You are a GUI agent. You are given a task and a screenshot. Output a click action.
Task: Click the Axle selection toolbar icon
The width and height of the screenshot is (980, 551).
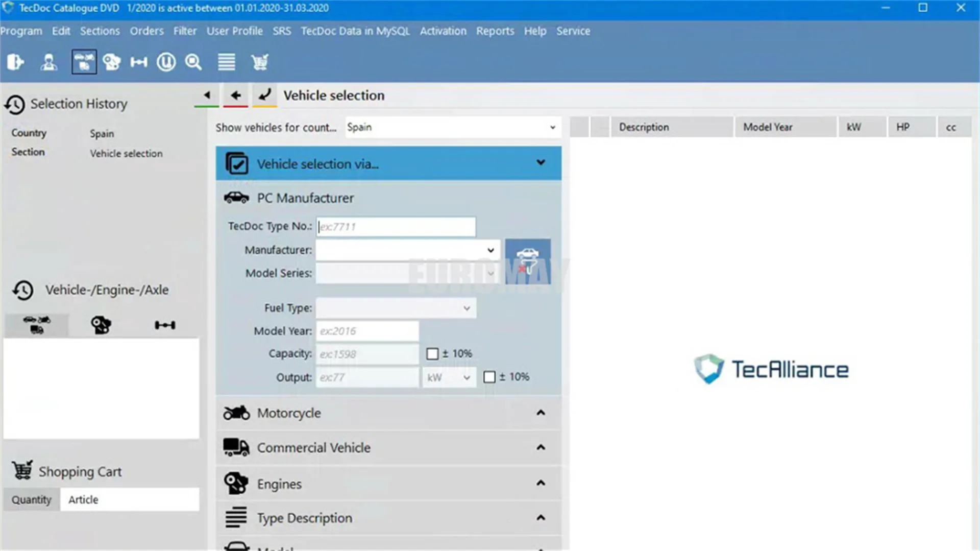pos(138,61)
